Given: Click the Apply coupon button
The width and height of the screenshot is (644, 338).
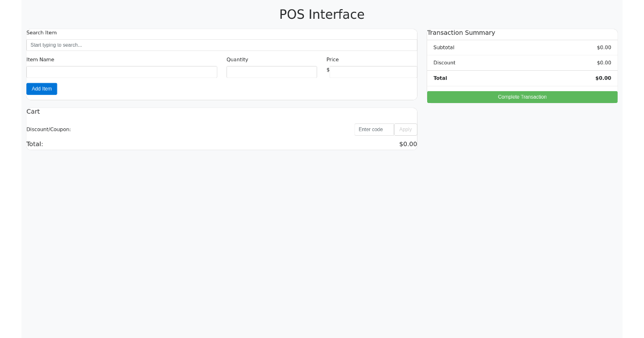Looking at the screenshot, I should point(405,129).
